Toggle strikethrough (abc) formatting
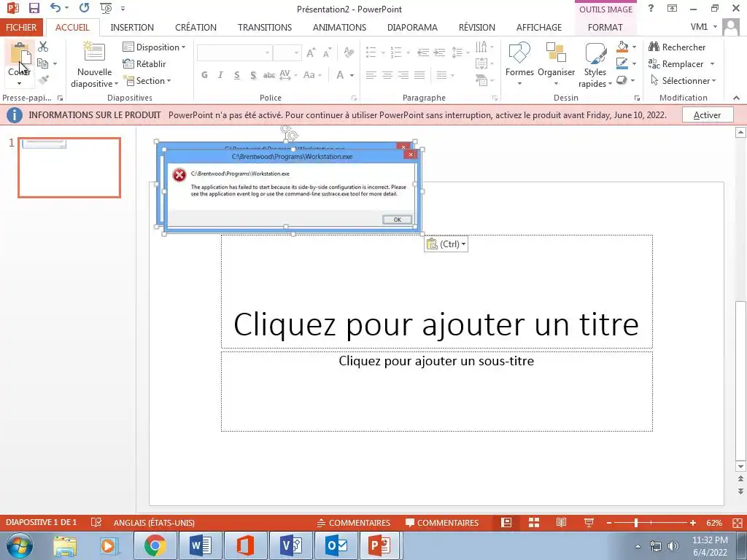Screen dimensions: 747x560 click(269, 75)
